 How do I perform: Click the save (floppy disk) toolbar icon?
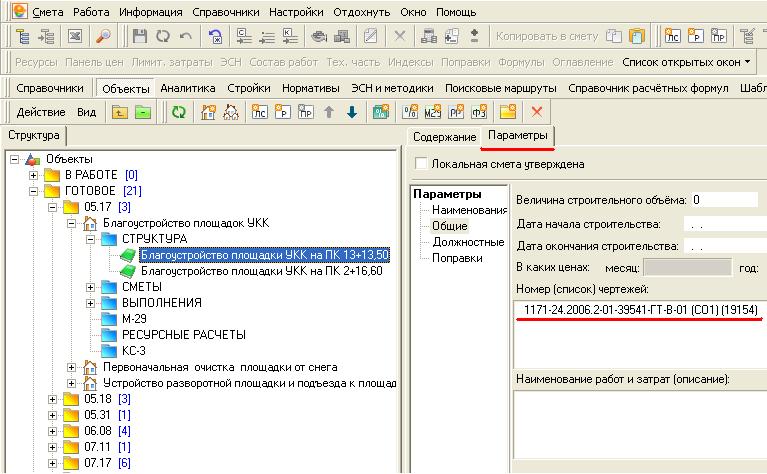click(x=139, y=36)
